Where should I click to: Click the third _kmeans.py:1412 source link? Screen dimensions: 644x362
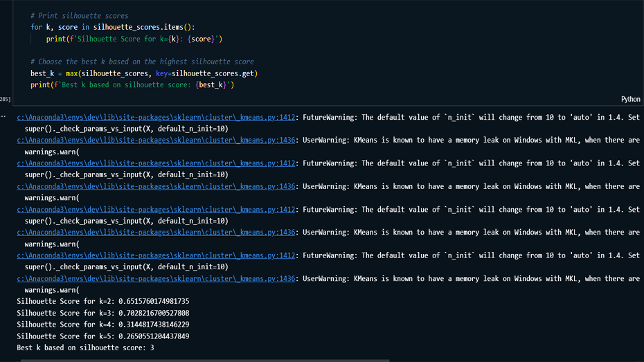pyautogui.click(x=156, y=210)
